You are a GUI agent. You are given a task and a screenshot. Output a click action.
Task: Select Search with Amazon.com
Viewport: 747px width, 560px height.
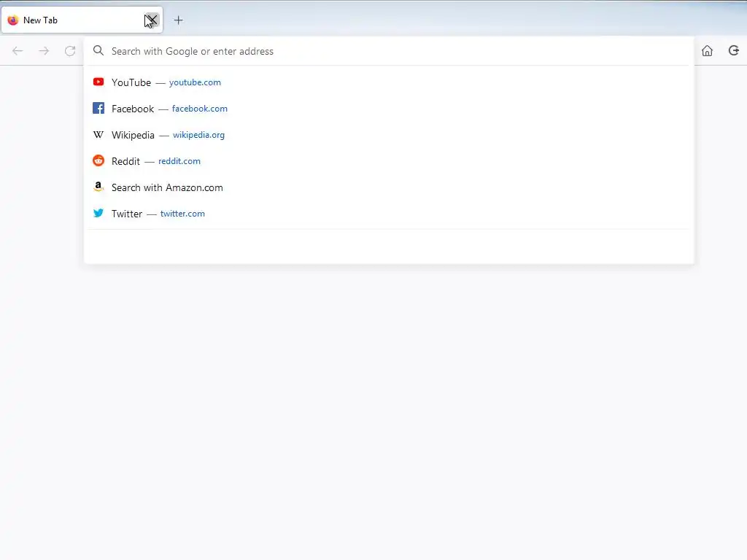tap(167, 187)
